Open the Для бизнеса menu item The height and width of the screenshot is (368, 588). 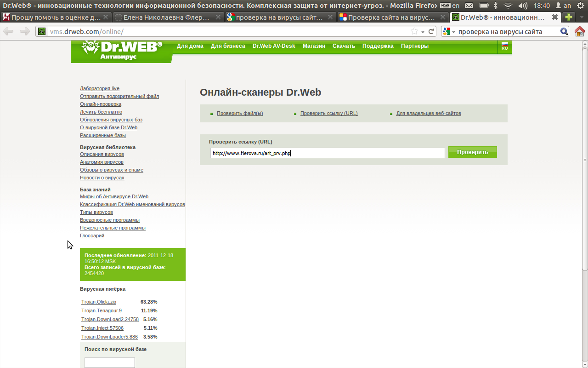[x=228, y=46]
